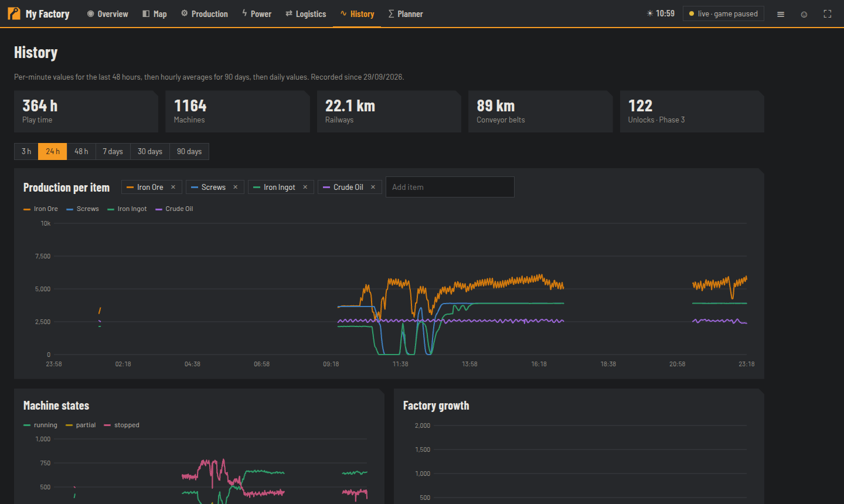Image resolution: width=844 pixels, height=504 pixels.
Task: Click the Production per item heading
Action: pyautogui.click(x=66, y=188)
